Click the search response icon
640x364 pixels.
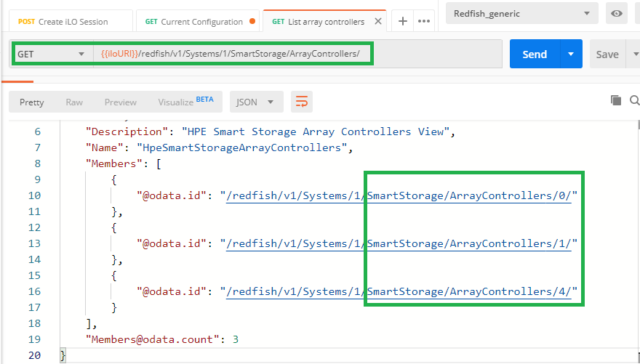point(635,100)
